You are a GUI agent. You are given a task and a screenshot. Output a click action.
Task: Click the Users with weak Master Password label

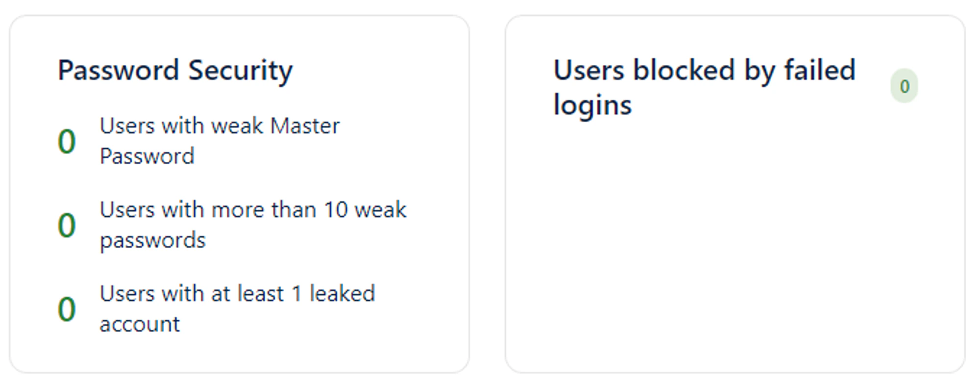(219, 141)
